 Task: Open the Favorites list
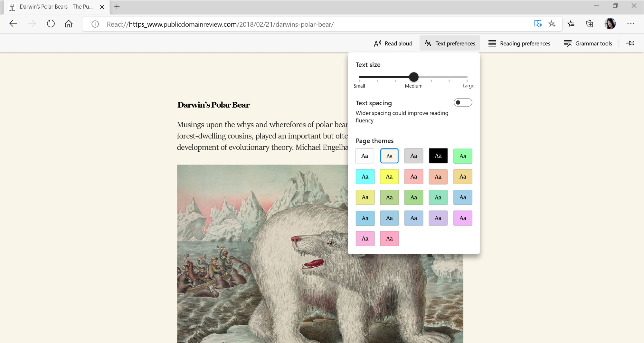coord(571,24)
